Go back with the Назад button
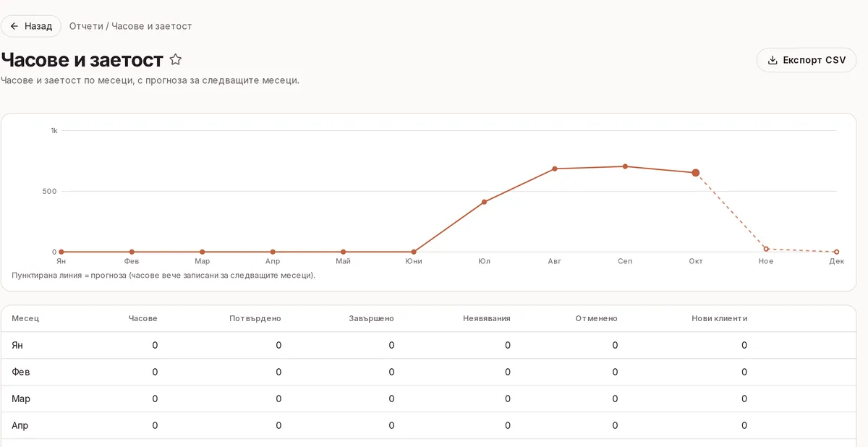The image size is (868, 447). [x=31, y=26]
